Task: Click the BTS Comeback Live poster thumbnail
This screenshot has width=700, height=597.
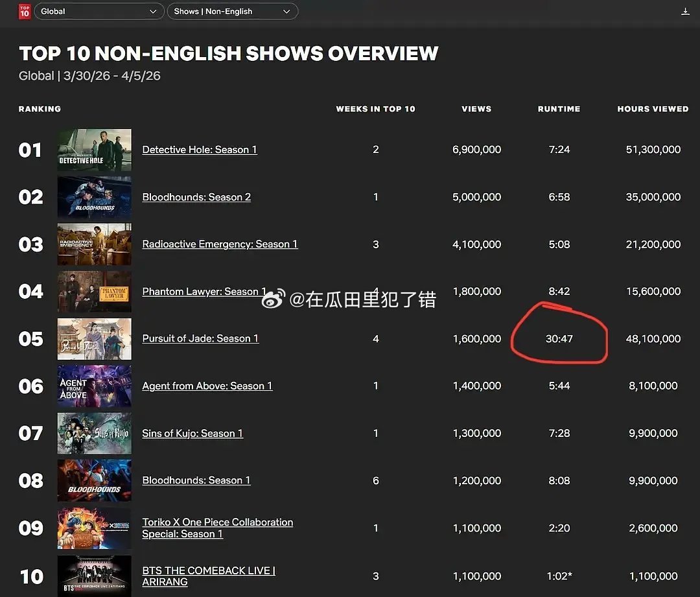Action: point(94,576)
